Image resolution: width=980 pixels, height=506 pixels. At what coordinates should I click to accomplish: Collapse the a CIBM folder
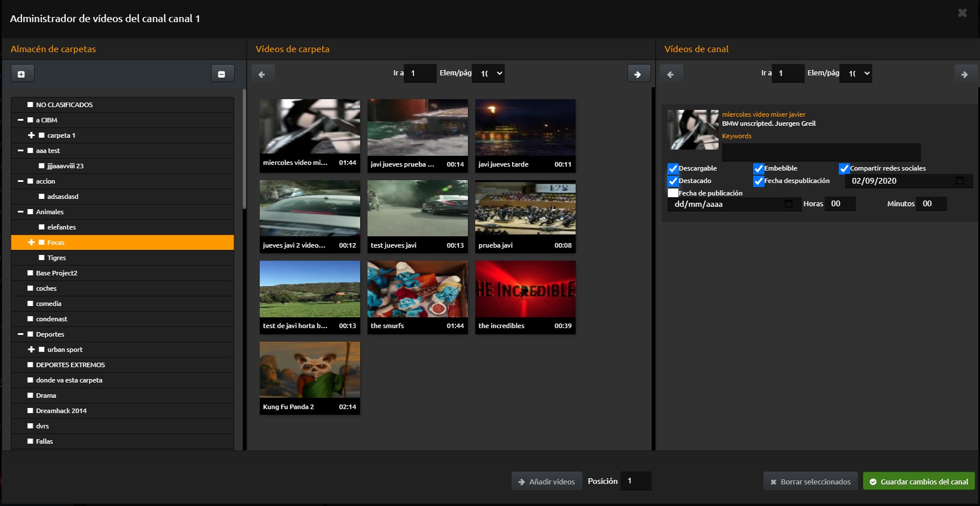pyautogui.click(x=20, y=120)
